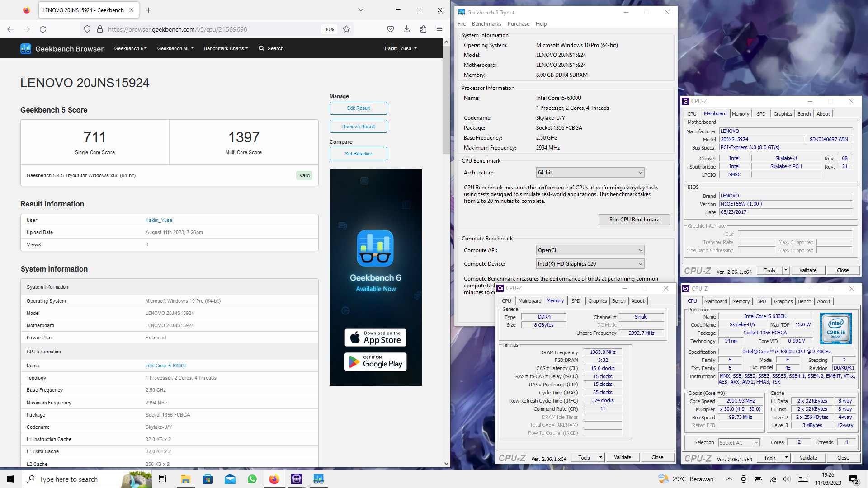Image resolution: width=868 pixels, height=488 pixels.
Task: Click the Save to Pocket icon
Action: (391, 29)
